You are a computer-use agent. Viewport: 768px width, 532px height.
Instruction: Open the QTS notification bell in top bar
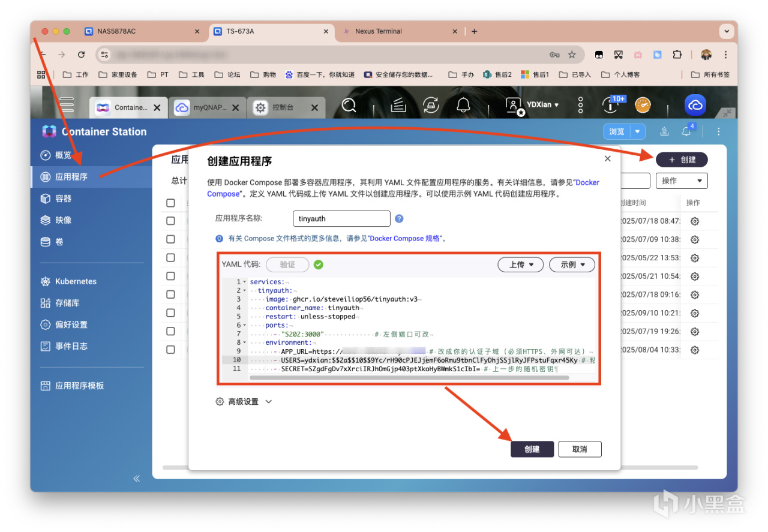tap(463, 106)
